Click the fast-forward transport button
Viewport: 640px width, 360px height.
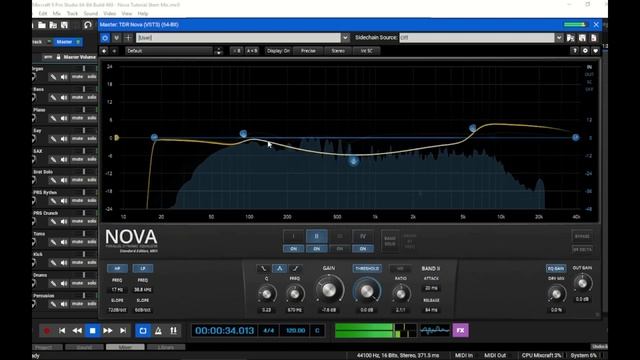tap(108, 331)
